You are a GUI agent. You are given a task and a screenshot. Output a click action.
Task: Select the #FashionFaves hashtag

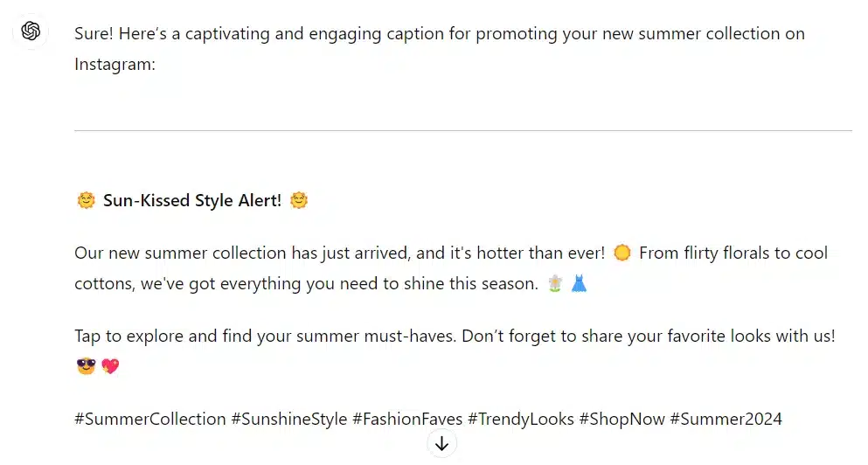click(x=407, y=420)
